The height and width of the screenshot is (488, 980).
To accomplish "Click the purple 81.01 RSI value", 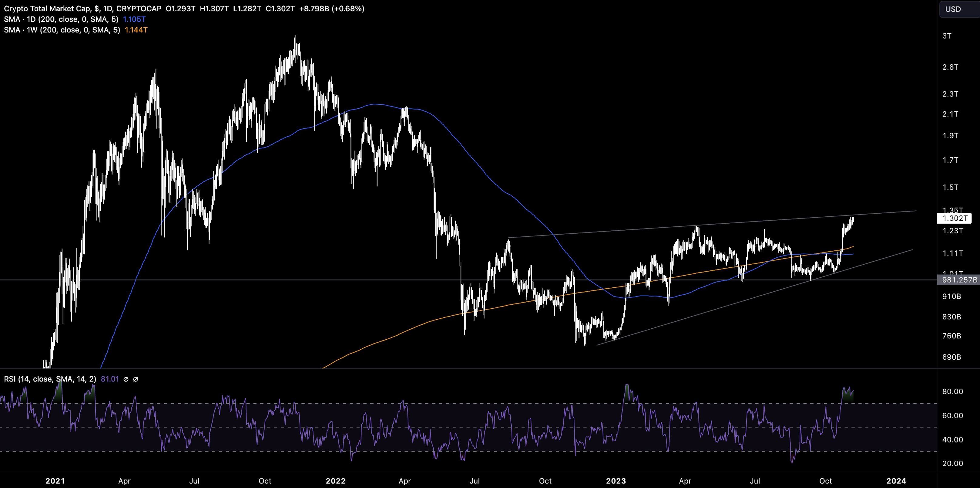I will coord(109,379).
